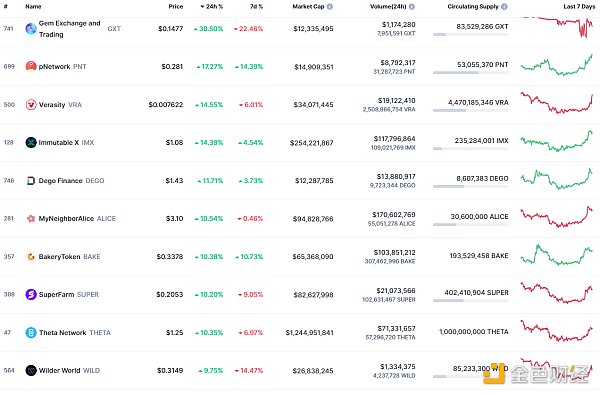600x395 pixels.
Task: Click the BakeryToken coin logo
Action: (31, 256)
